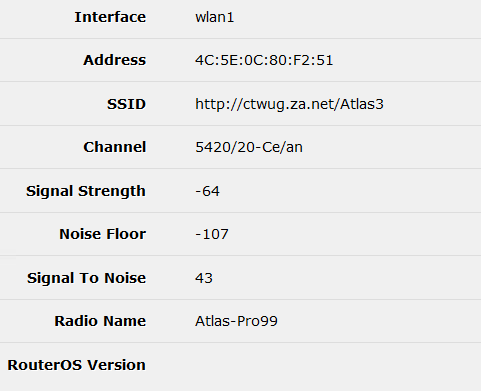Click the RouterOS Version label

pyautogui.click(x=76, y=365)
